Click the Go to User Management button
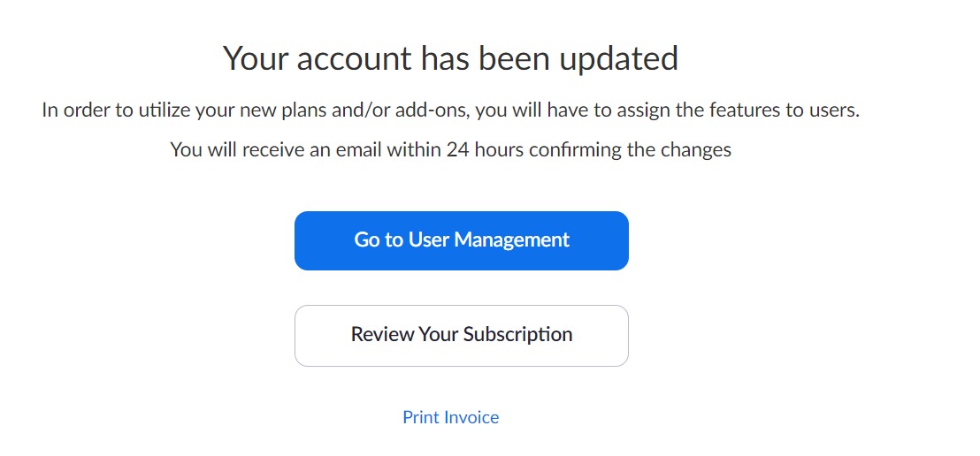The height and width of the screenshot is (456, 980). pyautogui.click(x=461, y=240)
